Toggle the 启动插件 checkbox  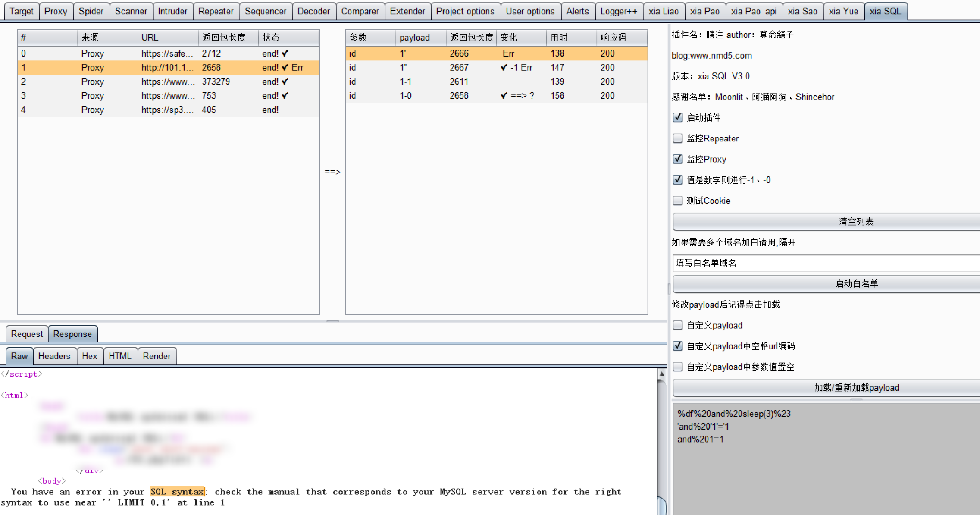677,117
